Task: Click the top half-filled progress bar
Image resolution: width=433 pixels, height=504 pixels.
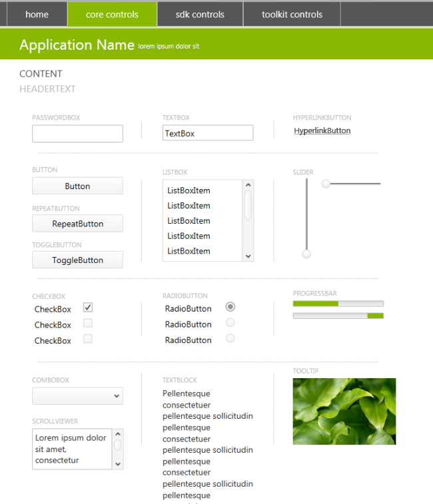Action: click(x=338, y=304)
